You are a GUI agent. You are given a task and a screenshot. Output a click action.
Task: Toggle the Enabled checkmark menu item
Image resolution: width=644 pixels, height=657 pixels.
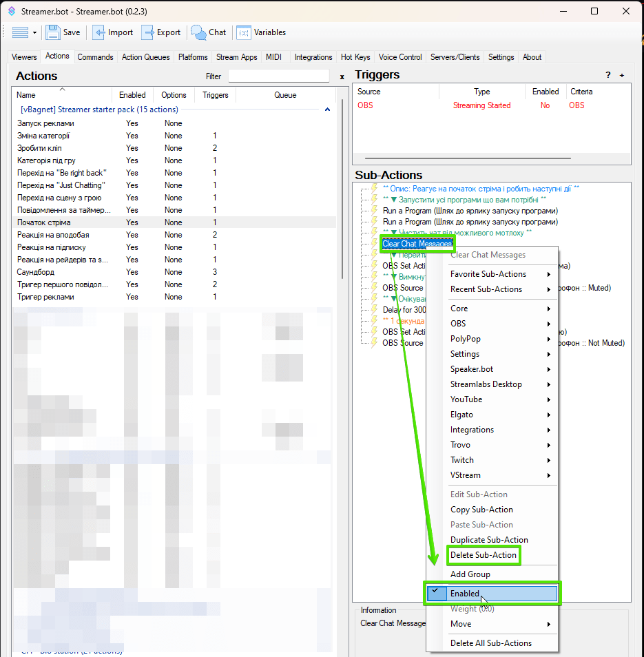tap(492, 594)
